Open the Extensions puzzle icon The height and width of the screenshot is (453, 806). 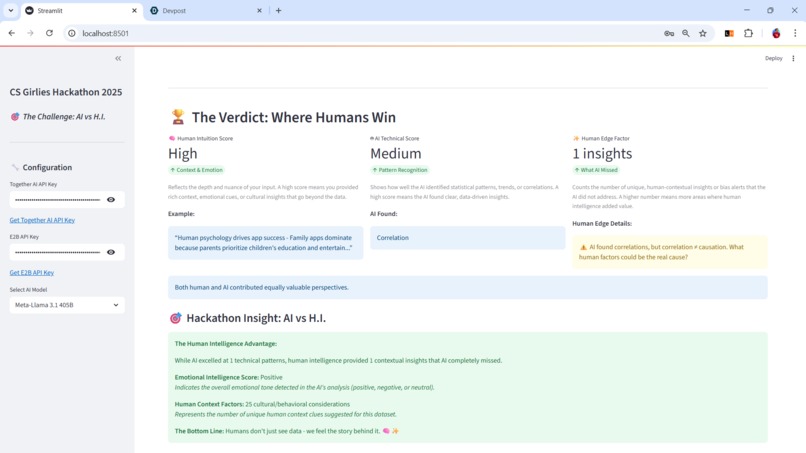[x=748, y=33]
